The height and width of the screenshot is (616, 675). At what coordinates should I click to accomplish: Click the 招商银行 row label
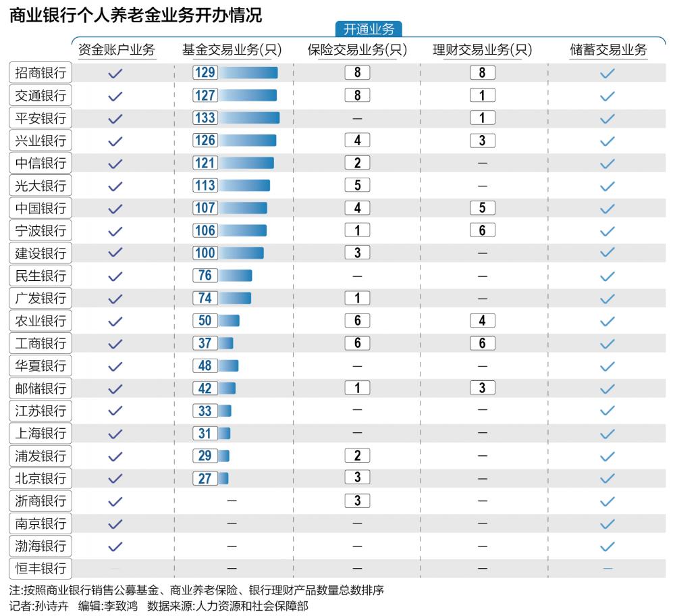pos(40,72)
